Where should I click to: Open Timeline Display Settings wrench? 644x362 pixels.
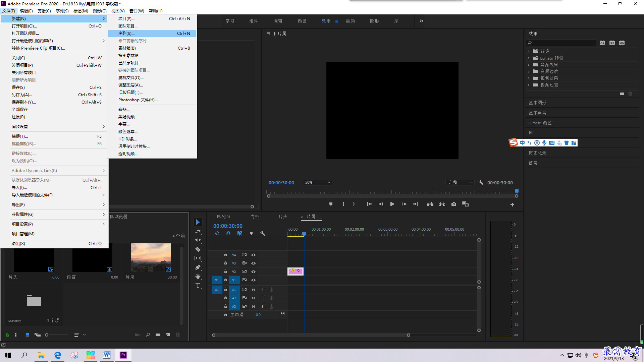263,233
